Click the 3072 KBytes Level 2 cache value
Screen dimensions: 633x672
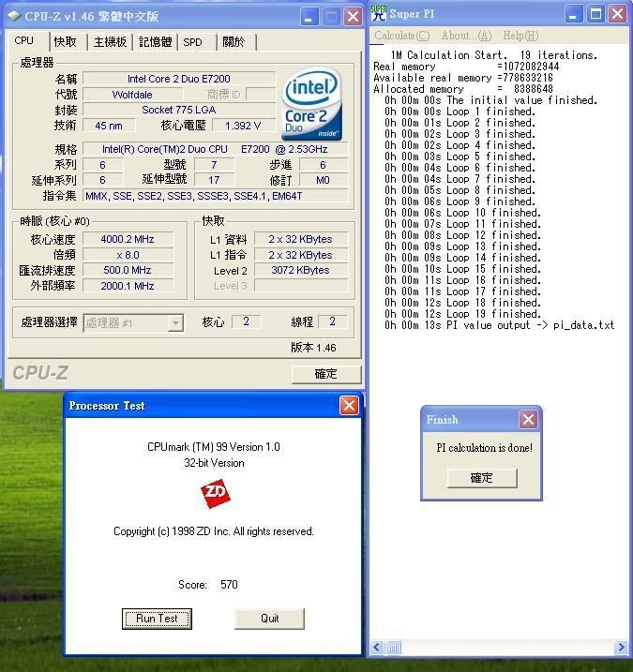(301, 271)
